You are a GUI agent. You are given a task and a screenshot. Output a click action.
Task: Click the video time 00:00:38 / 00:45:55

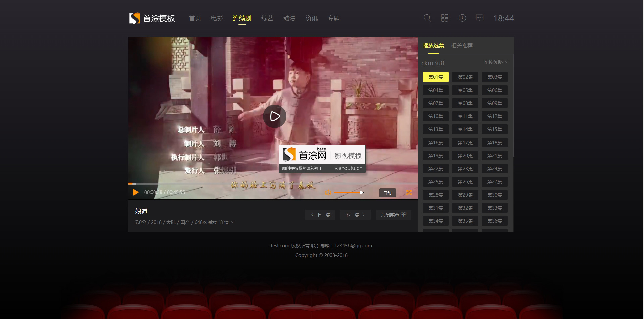click(x=165, y=192)
